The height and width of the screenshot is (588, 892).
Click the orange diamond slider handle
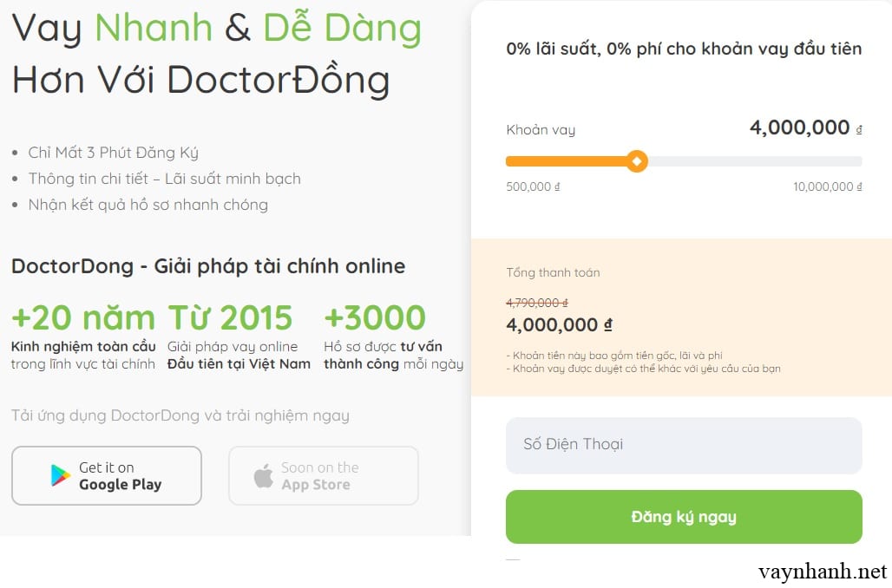click(637, 161)
